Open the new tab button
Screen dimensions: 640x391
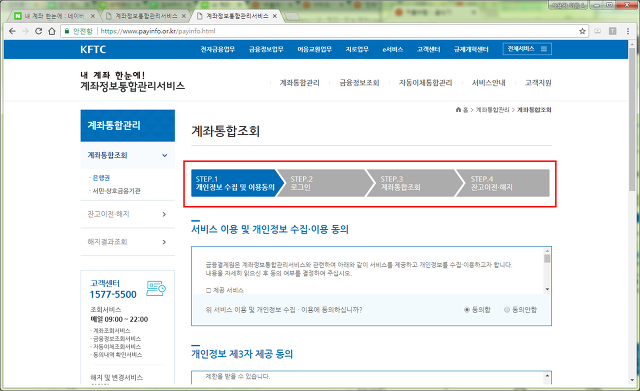coord(291,16)
